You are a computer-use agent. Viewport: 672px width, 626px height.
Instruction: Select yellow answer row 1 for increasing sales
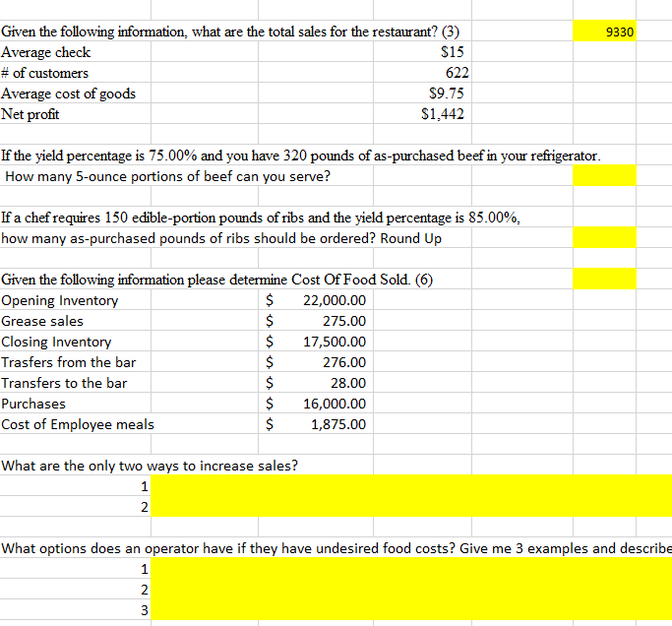click(x=411, y=485)
